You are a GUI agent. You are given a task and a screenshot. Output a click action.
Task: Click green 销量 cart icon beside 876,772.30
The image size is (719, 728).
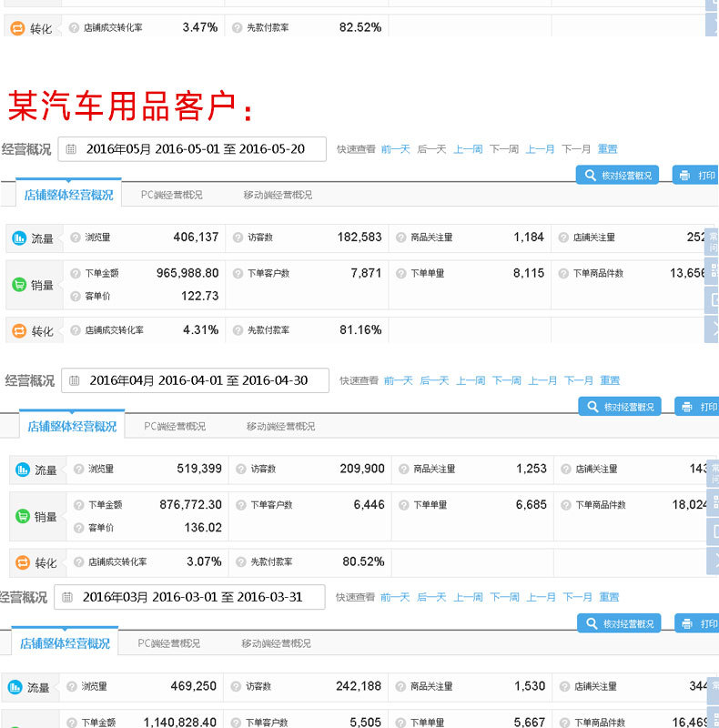pyautogui.click(x=22, y=516)
